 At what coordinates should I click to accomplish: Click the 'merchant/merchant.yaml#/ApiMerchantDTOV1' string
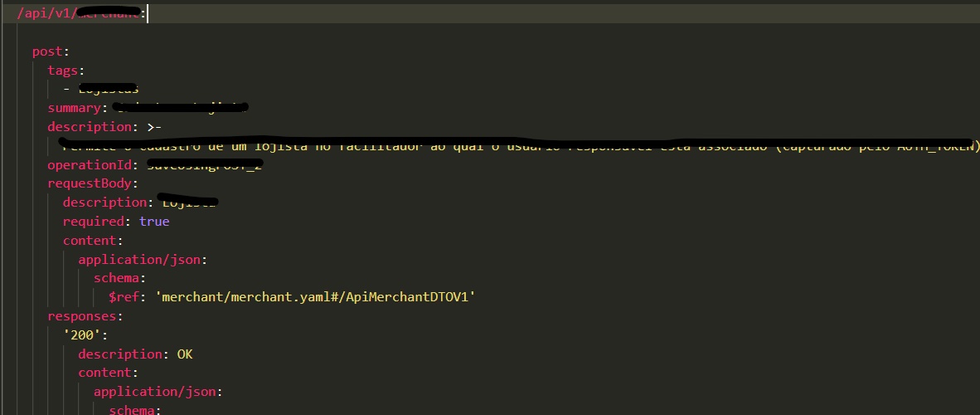[x=314, y=296]
